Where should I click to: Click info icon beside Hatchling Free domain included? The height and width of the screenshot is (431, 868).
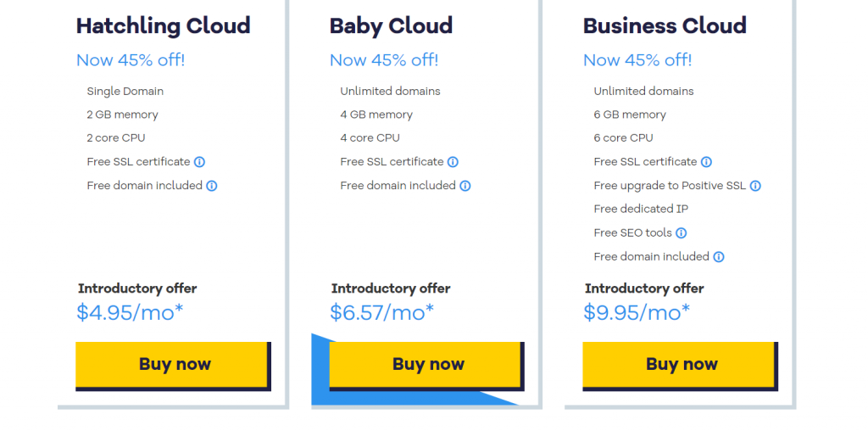211,186
